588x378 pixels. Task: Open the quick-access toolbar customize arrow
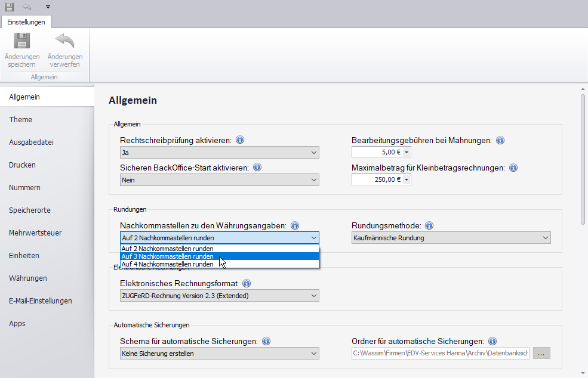click(x=48, y=7)
